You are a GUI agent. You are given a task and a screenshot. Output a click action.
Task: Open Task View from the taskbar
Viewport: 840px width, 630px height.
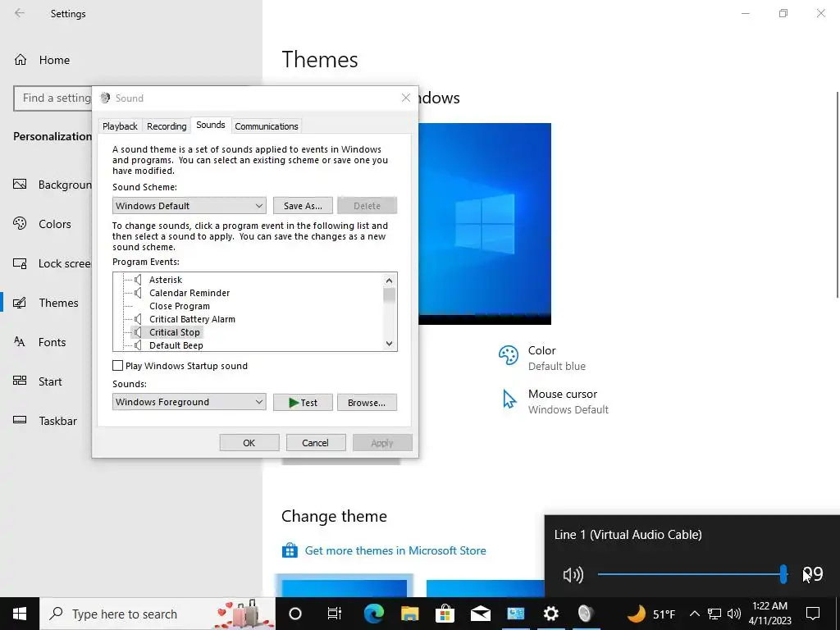[335, 614]
